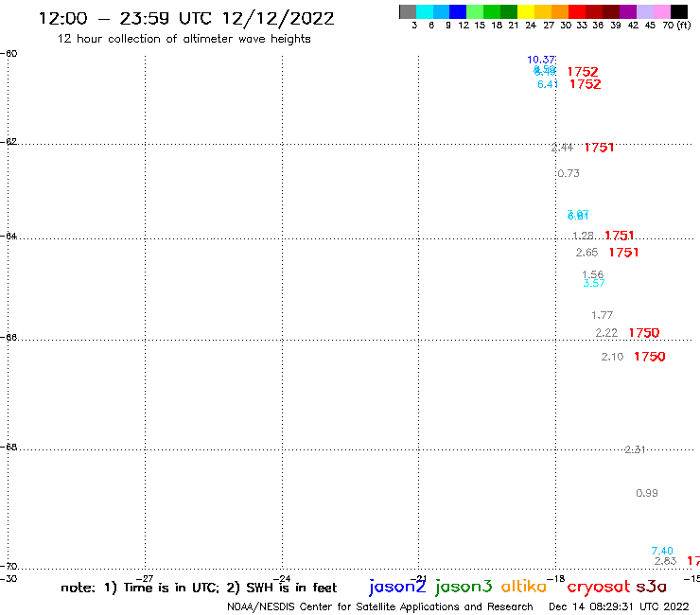700x615 pixels.
Task: Click the 'NOAA/NESDIS Center for Satellite Applications and Research' credit
Action: point(380,607)
